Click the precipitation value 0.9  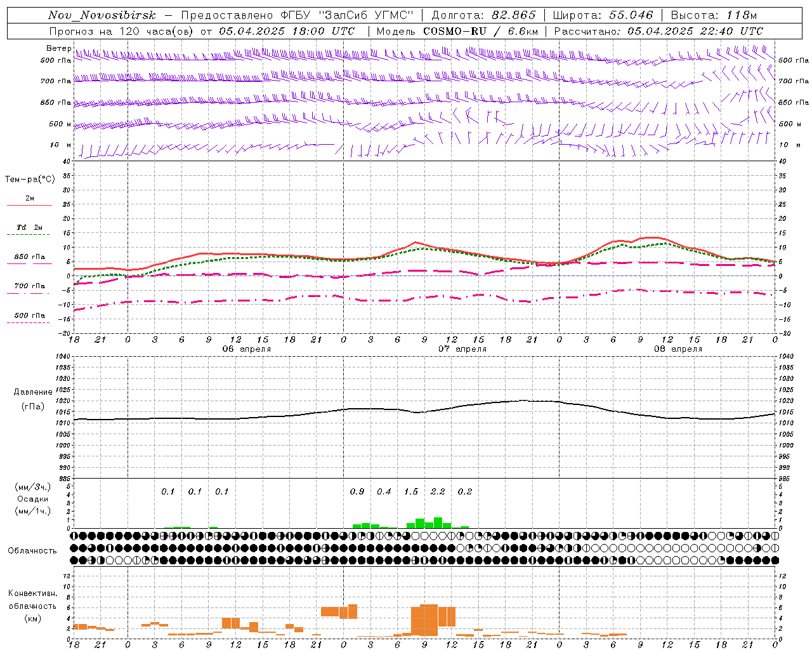(357, 491)
